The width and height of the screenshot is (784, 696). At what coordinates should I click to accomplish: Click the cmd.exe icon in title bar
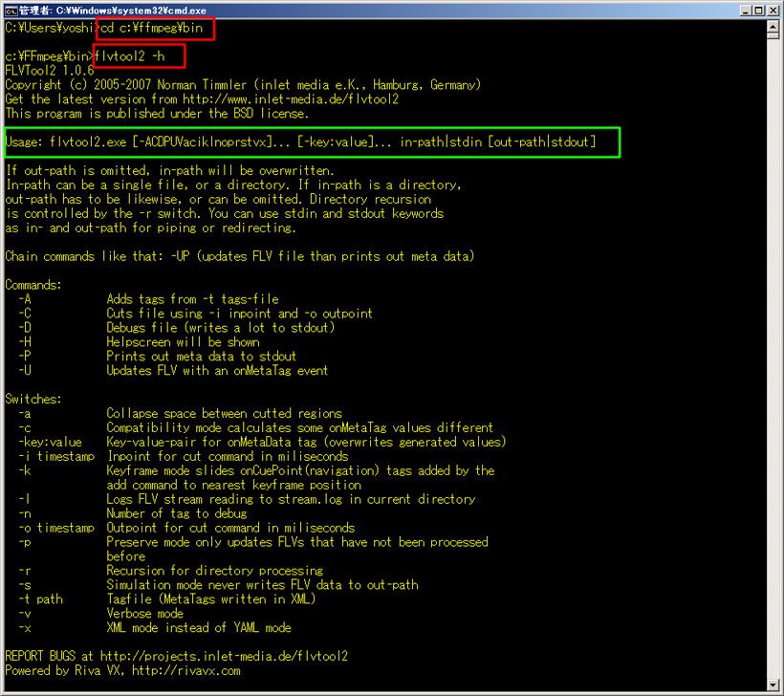click(x=11, y=11)
